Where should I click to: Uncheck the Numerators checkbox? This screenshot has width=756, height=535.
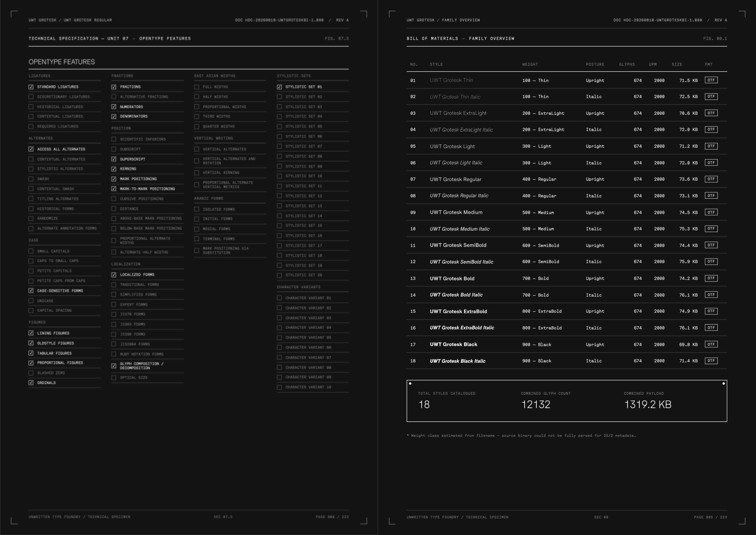coord(114,107)
